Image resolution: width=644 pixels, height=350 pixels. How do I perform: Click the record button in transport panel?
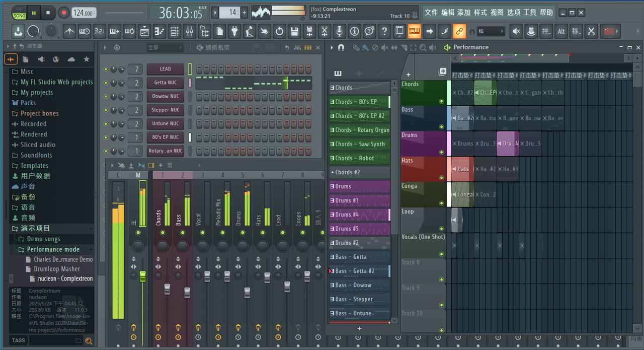point(64,13)
